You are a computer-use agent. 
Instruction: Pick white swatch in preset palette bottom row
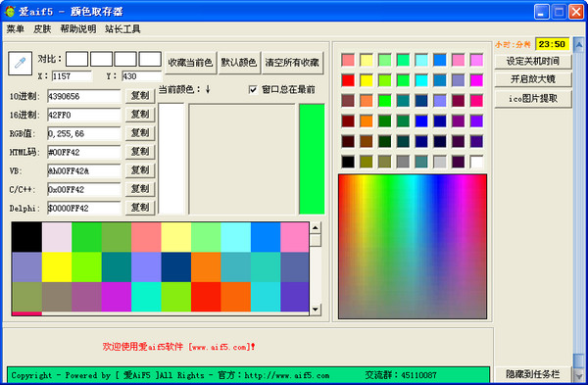476,162
